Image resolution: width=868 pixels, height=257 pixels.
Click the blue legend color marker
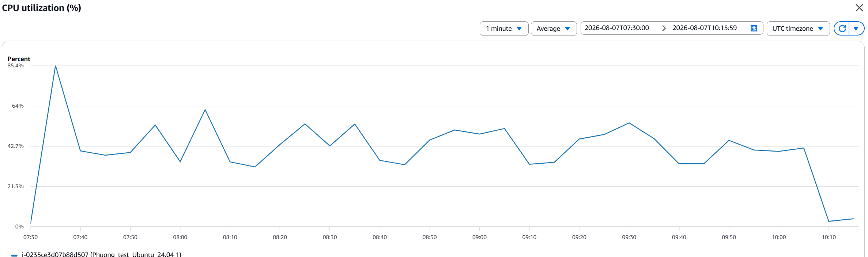(x=14, y=255)
